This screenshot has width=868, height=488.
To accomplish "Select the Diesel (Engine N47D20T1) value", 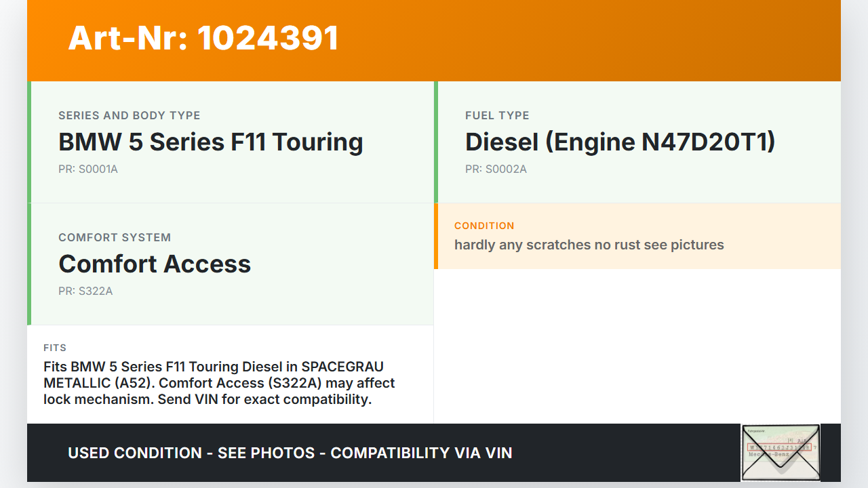I will [620, 142].
